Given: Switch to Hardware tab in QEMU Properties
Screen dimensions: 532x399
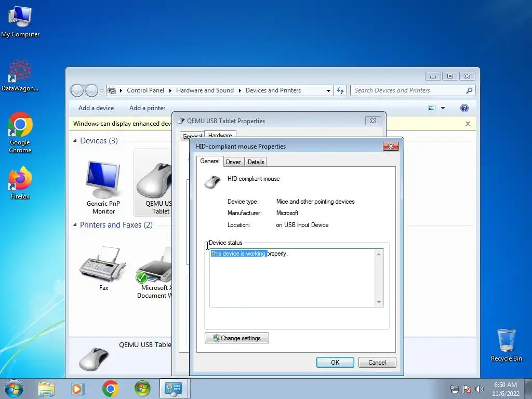Looking at the screenshot, I should (220, 135).
